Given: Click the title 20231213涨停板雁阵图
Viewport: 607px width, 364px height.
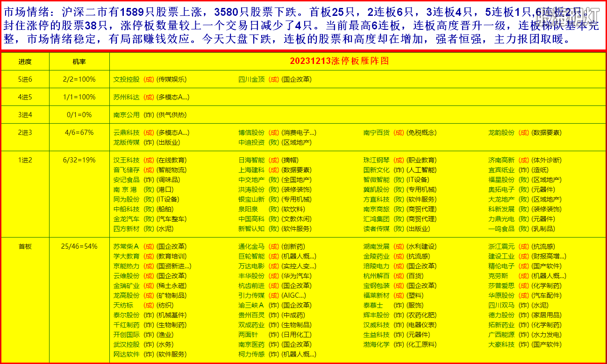Looking at the screenshot, I should click(339, 61).
